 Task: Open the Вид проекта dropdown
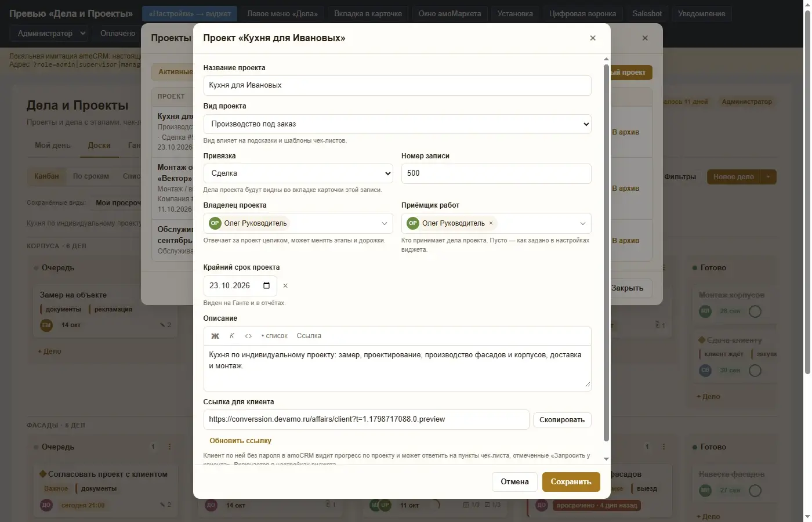click(x=397, y=124)
